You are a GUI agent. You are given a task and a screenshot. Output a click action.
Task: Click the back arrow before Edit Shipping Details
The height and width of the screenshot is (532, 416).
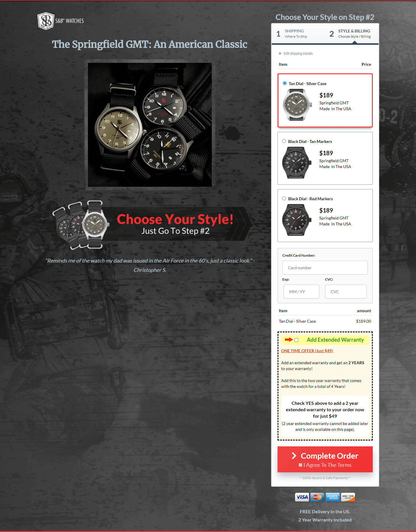[280, 53]
